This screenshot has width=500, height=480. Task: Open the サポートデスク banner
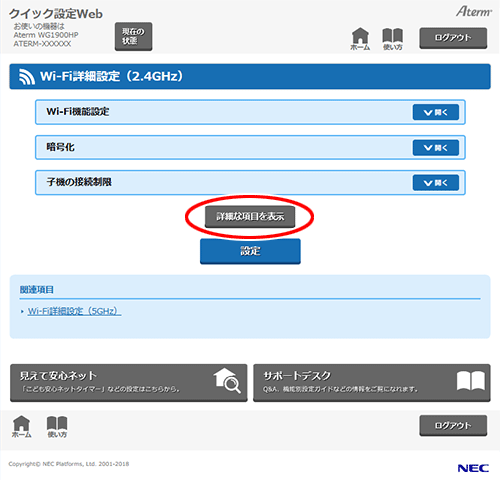(372, 383)
